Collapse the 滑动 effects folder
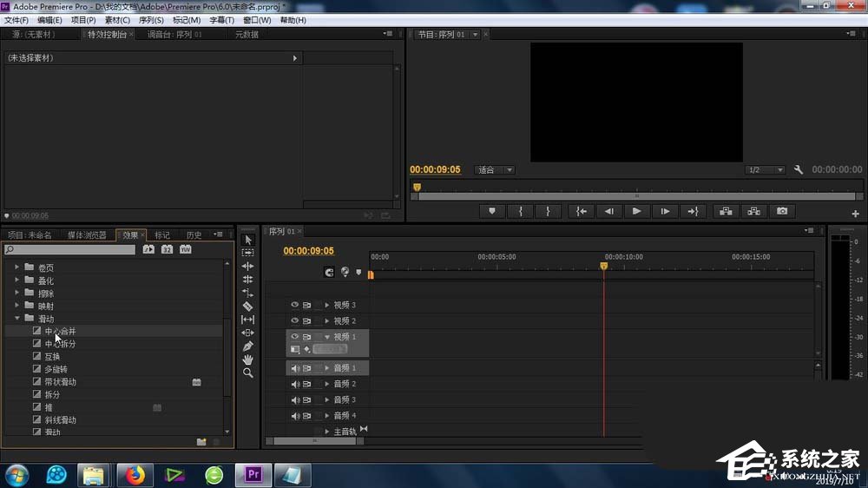The image size is (868, 488). pos(17,319)
